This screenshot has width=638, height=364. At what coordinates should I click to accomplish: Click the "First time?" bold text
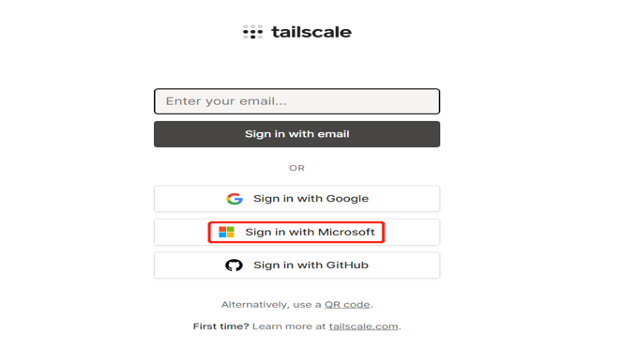tap(220, 326)
